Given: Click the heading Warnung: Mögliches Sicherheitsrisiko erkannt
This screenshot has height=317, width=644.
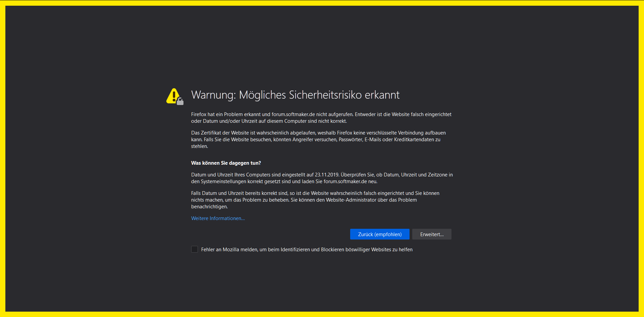Looking at the screenshot, I should (295, 95).
